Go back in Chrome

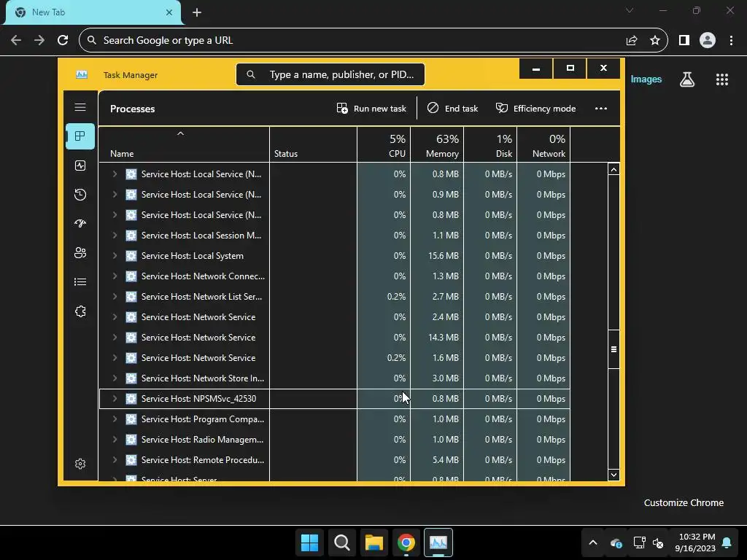16,41
